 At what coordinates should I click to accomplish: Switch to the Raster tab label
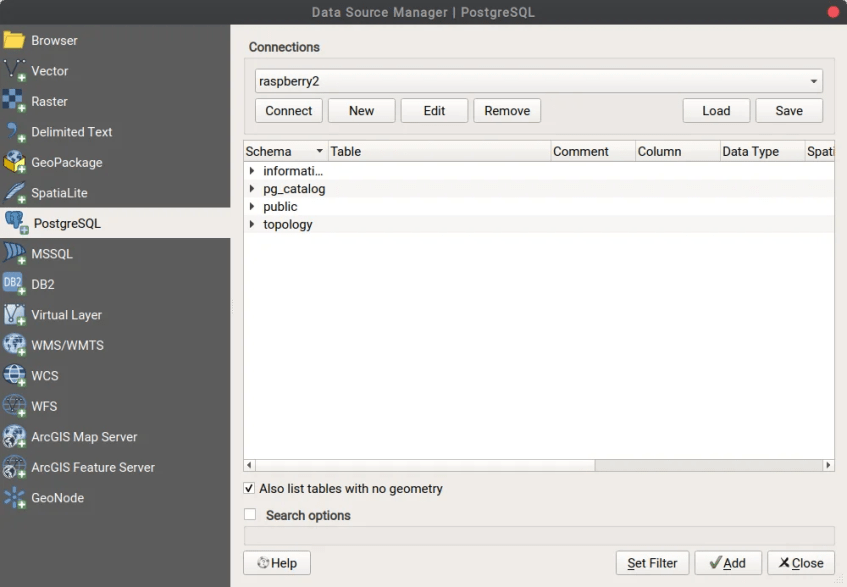pyautogui.click(x=50, y=102)
